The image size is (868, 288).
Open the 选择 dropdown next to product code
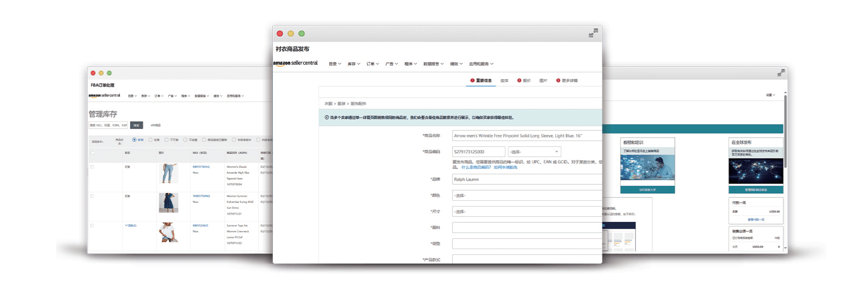tap(534, 152)
